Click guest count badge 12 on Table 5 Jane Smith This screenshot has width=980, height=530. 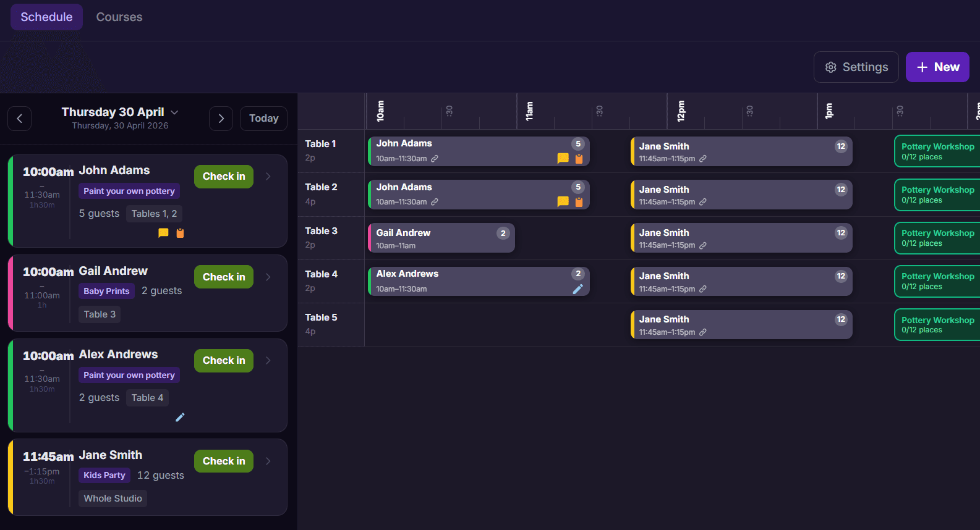841,319
